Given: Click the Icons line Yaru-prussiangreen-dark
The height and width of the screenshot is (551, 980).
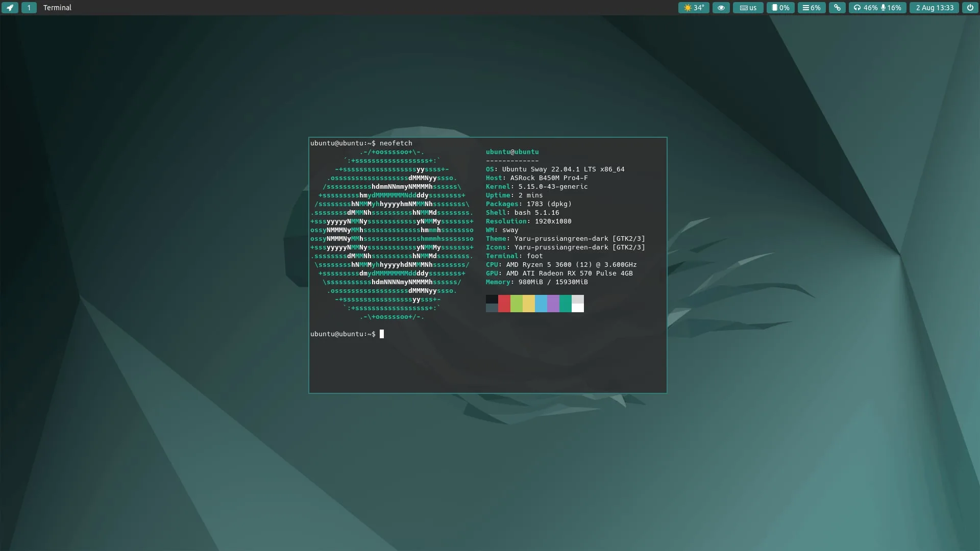Looking at the screenshot, I should (565, 247).
